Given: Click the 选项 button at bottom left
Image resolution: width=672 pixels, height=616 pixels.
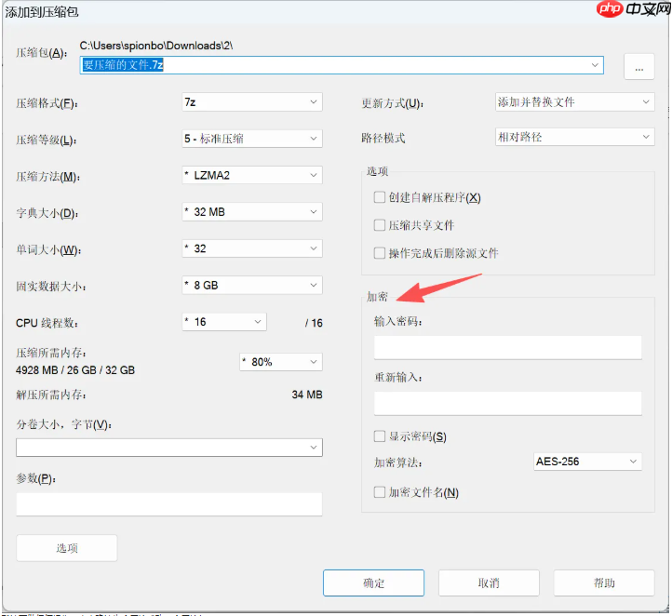Looking at the screenshot, I should pyautogui.click(x=67, y=548).
